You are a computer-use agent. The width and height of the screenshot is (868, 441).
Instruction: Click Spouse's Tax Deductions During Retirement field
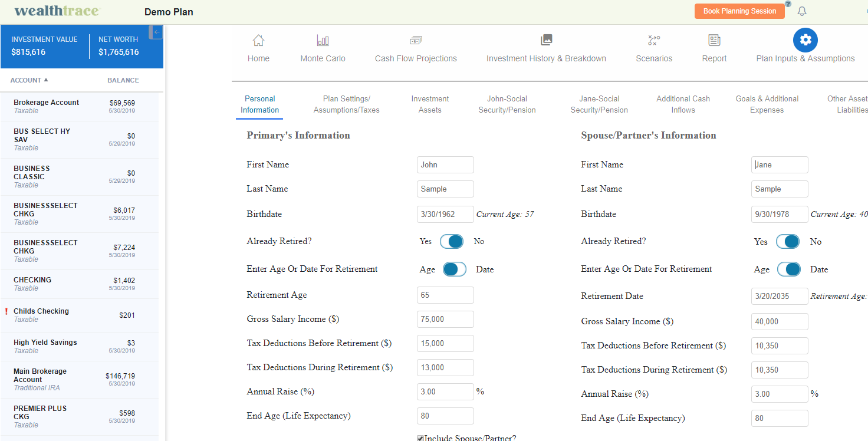click(780, 370)
